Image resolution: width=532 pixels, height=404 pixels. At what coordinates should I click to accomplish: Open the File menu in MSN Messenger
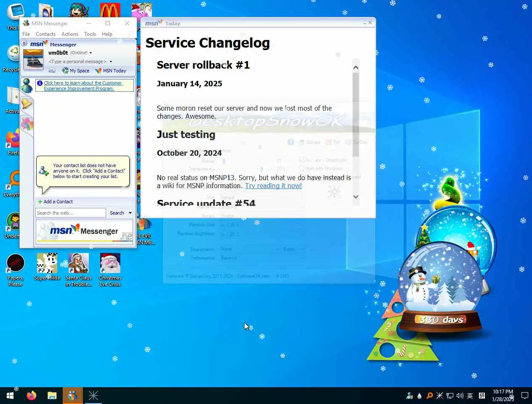(x=26, y=34)
